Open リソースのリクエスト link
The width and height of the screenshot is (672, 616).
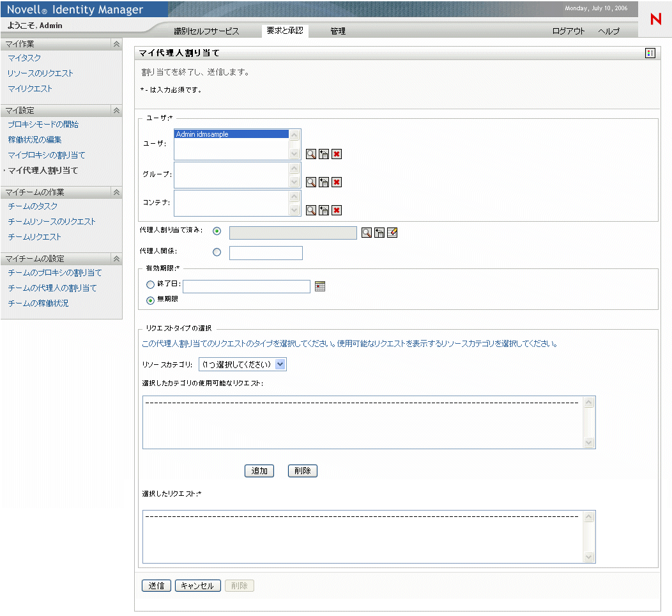click(40, 73)
